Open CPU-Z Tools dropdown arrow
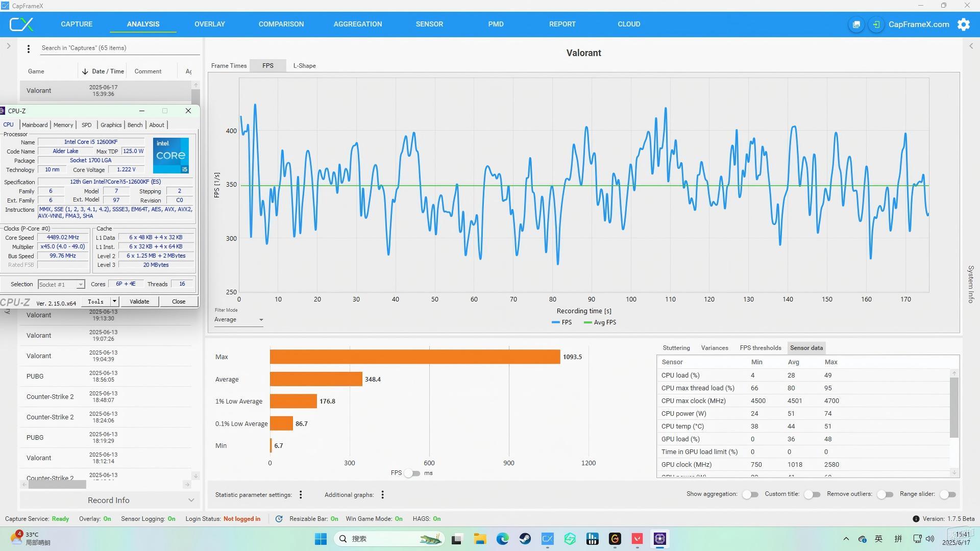This screenshot has width=980, height=551. coord(114,302)
